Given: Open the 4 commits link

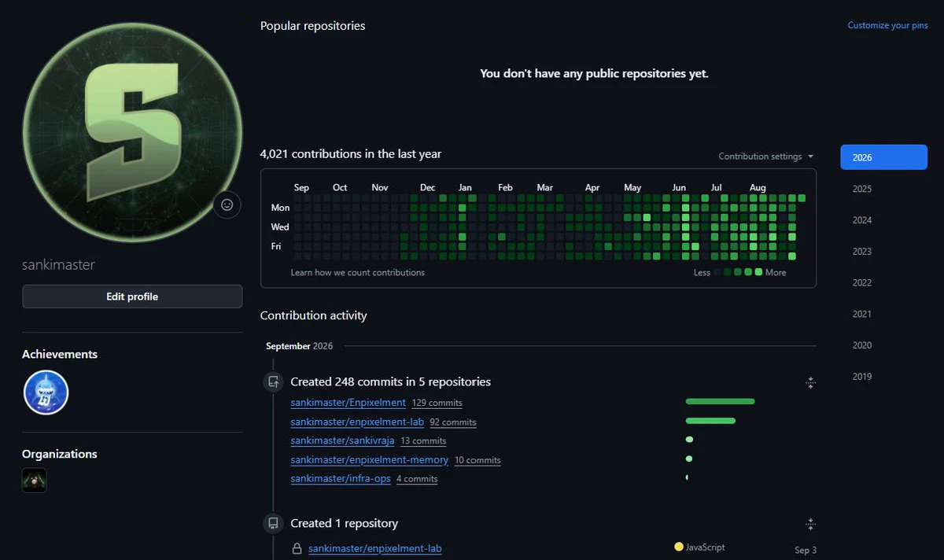Looking at the screenshot, I should click(x=417, y=479).
